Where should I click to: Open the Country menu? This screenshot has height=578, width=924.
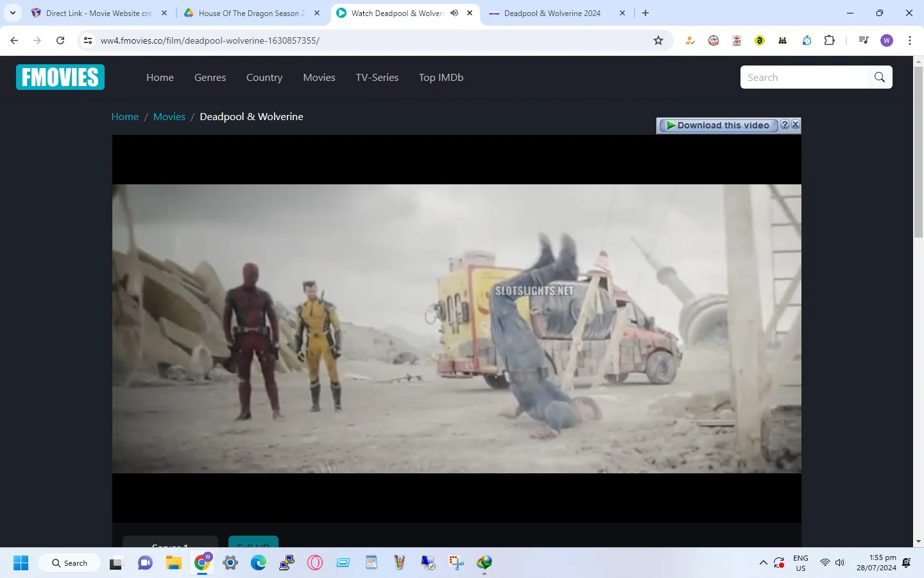[x=264, y=77]
